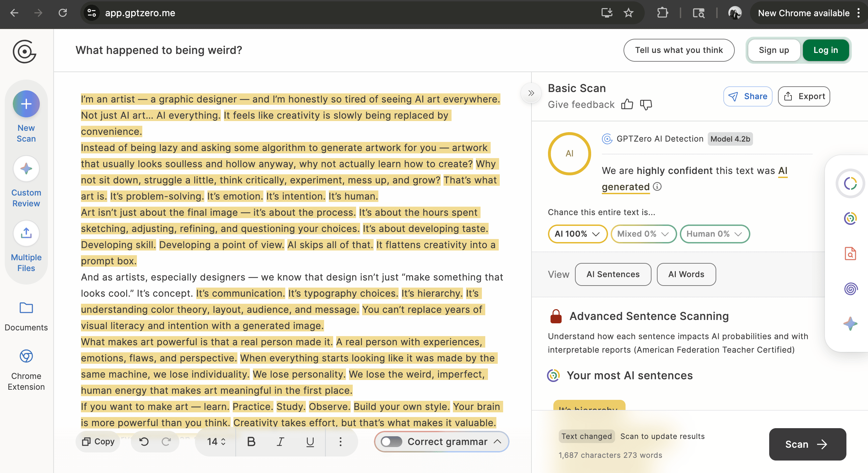The height and width of the screenshot is (473, 868).
Task: Open side panel search icon in browser
Action: pyautogui.click(x=699, y=13)
